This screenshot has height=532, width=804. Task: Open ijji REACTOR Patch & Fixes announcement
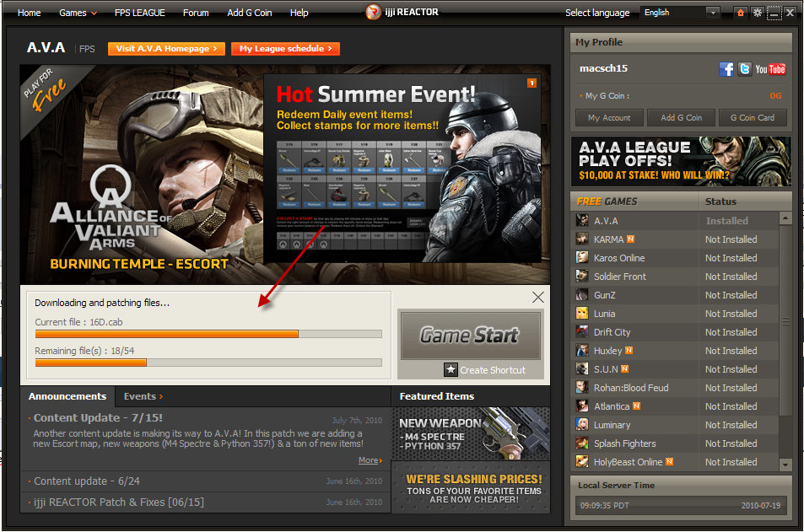(119, 502)
